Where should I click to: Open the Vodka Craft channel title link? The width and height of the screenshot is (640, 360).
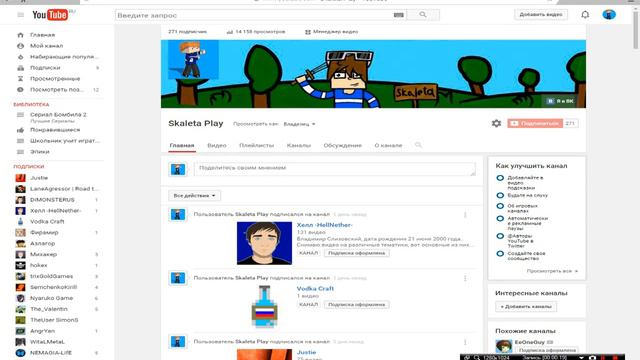click(x=315, y=289)
